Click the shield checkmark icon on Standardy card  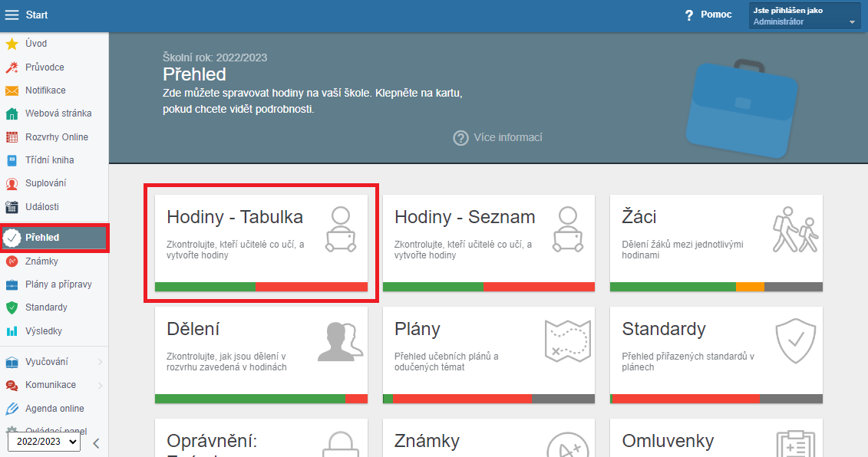click(796, 340)
